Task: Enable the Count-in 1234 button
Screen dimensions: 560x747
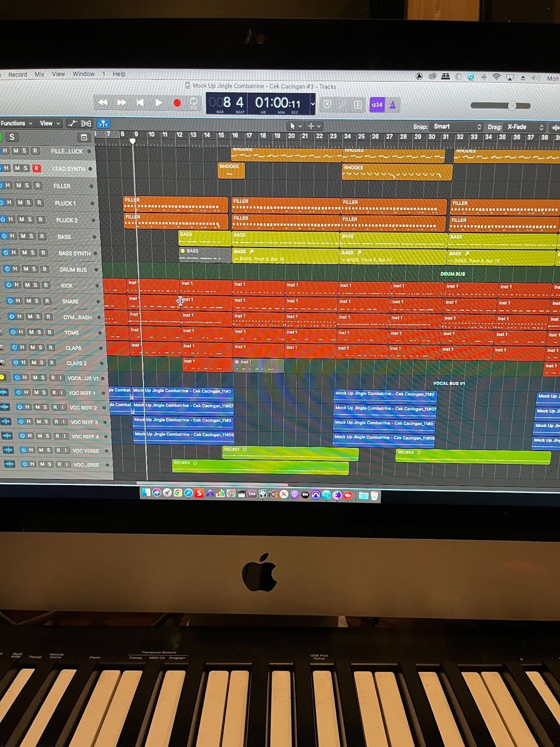Action: 377,105
